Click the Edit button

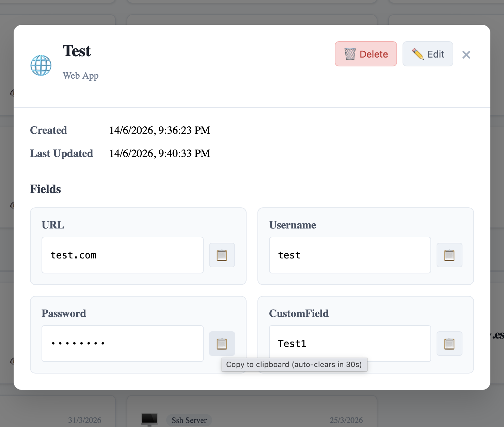coord(428,54)
